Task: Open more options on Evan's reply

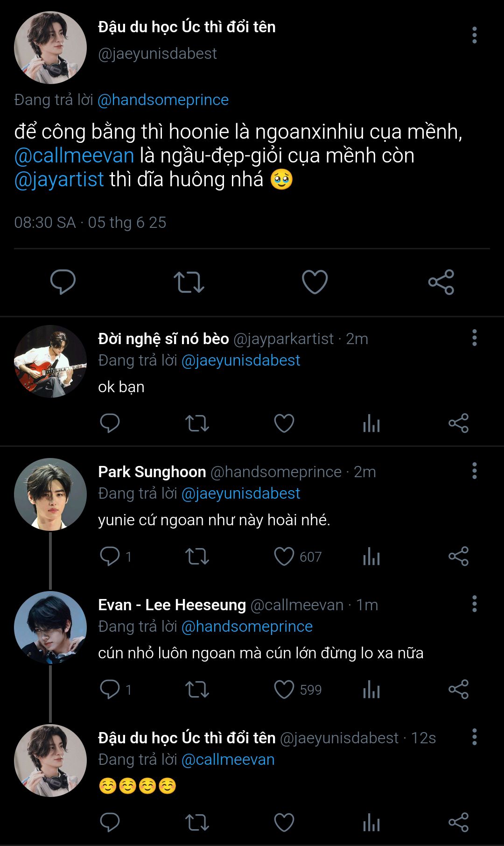Action: (474, 604)
